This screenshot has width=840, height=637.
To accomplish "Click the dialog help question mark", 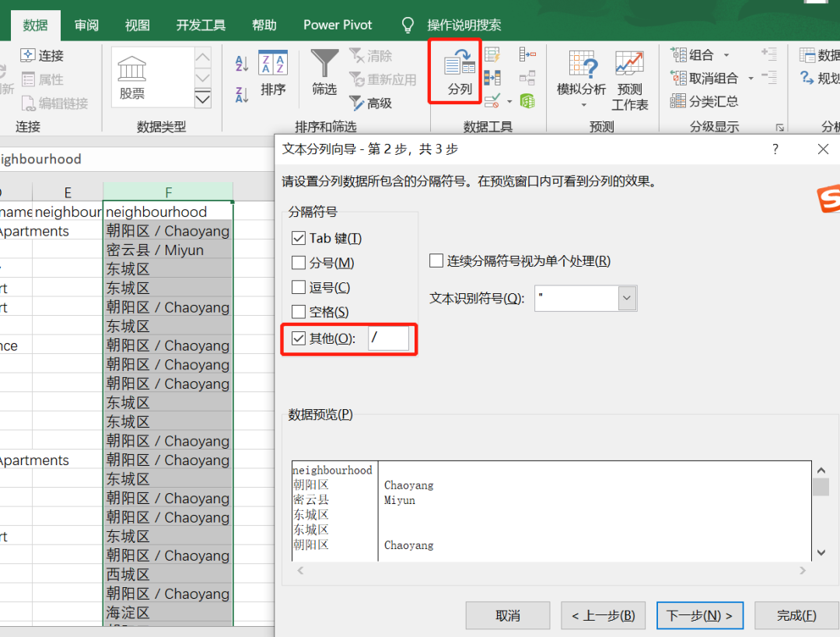I will [x=775, y=149].
